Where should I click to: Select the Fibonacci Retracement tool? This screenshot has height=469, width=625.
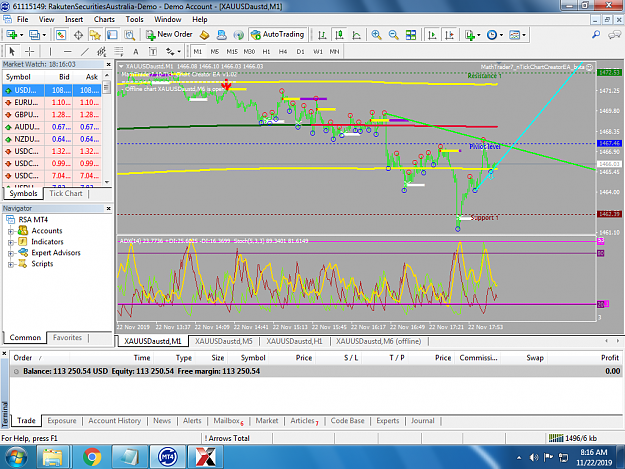[119, 51]
